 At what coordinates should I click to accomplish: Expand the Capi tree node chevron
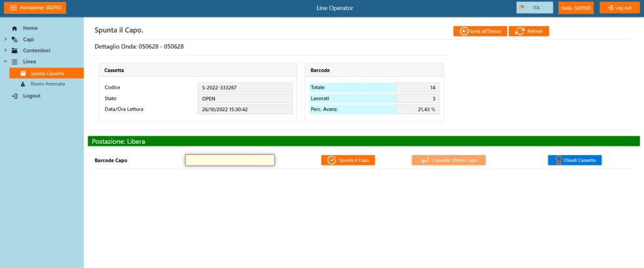(x=6, y=39)
